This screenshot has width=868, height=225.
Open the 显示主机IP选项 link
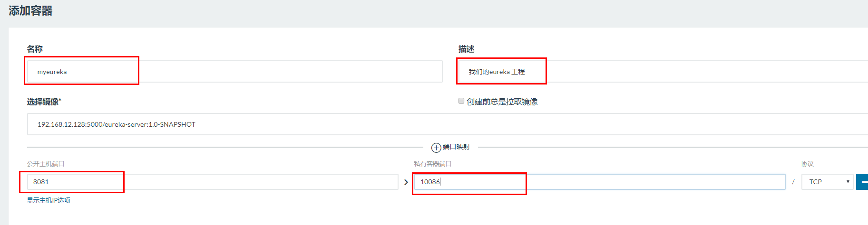(x=49, y=200)
